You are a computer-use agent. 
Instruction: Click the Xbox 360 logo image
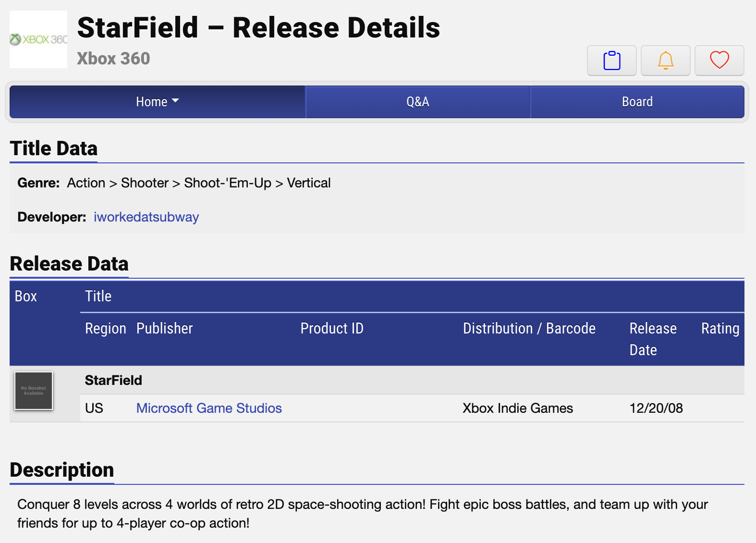[x=38, y=39]
